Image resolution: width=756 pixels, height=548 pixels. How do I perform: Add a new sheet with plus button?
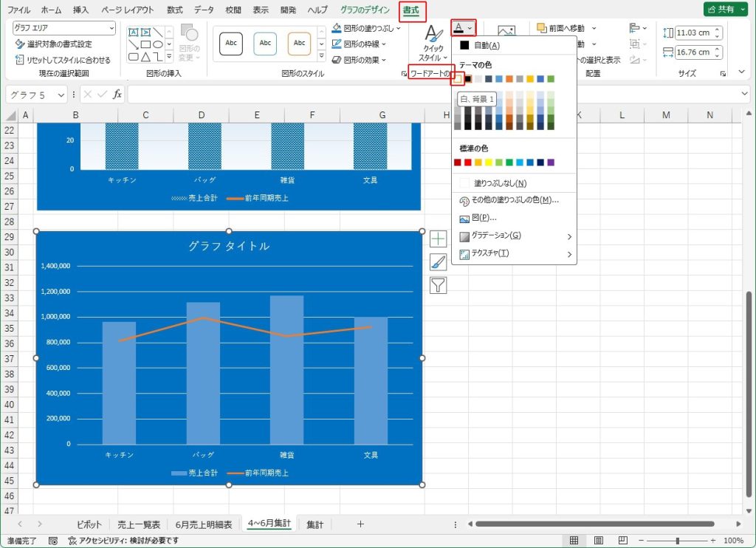click(360, 524)
